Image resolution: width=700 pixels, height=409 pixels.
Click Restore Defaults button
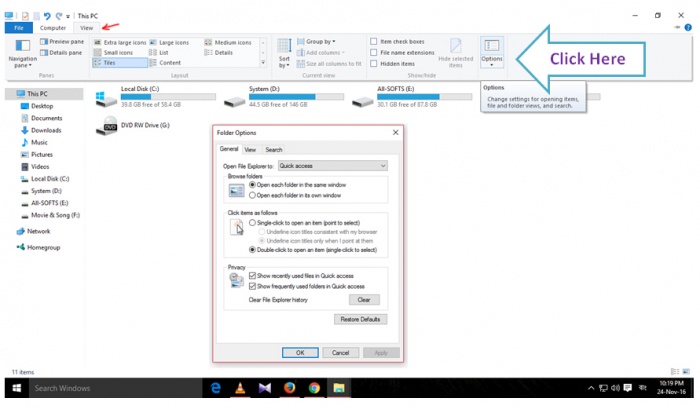[360, 319]
